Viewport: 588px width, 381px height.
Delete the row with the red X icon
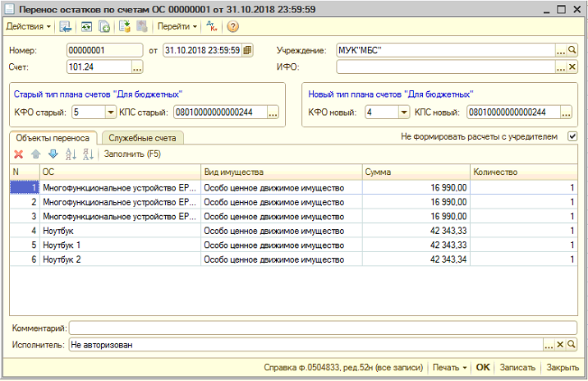point(18,154)
